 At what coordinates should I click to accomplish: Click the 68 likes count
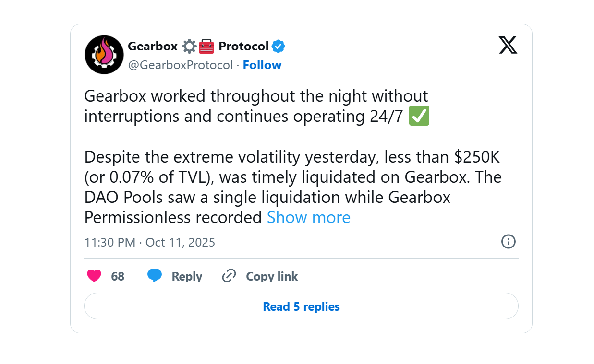tap(118, 277)
